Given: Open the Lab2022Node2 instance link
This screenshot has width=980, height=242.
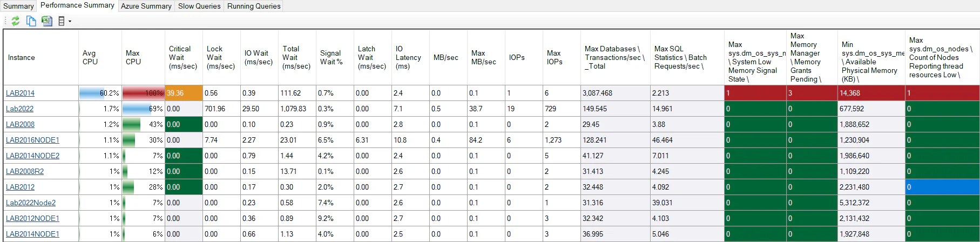Looking at the screenshot, I should coord(31,203).
